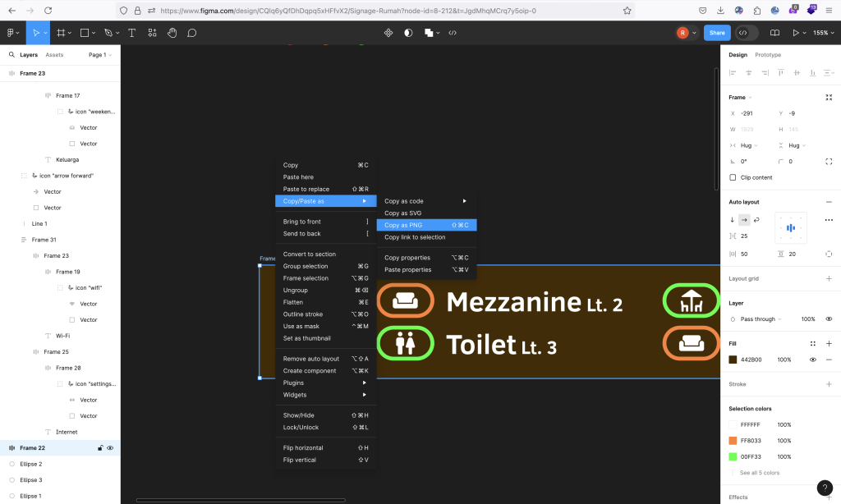The width and height of the screenshot is (841, 504).
Task: Select the Hand tool for panning
Action: pyautogui.click(x=171, y=33)
